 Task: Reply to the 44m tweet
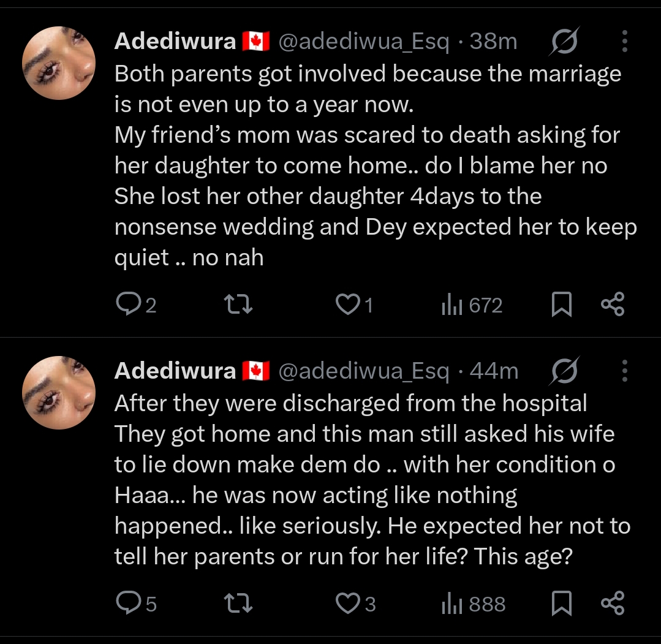[127, 604]
